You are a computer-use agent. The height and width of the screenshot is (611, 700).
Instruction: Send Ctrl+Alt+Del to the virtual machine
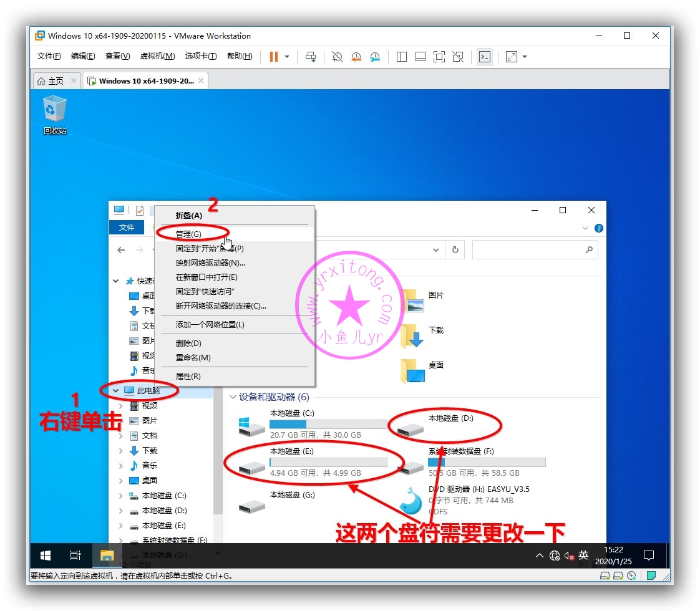[311, 57]
